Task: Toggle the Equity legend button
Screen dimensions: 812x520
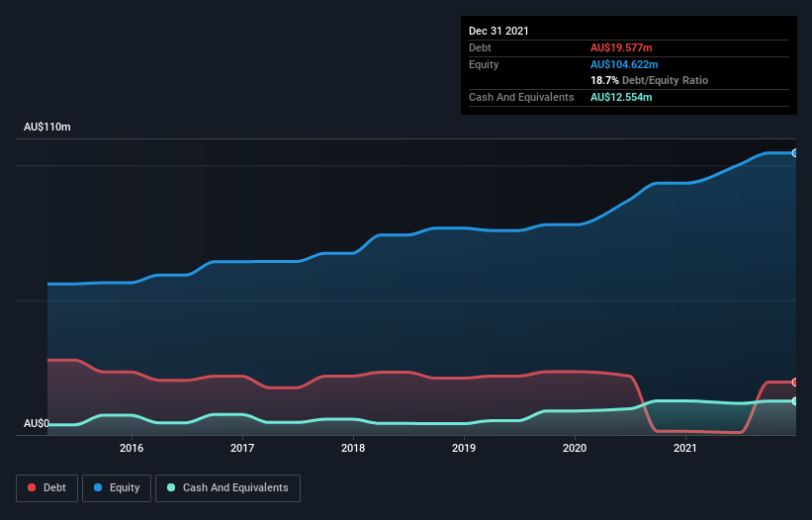Action: click(x=117, y=488)
